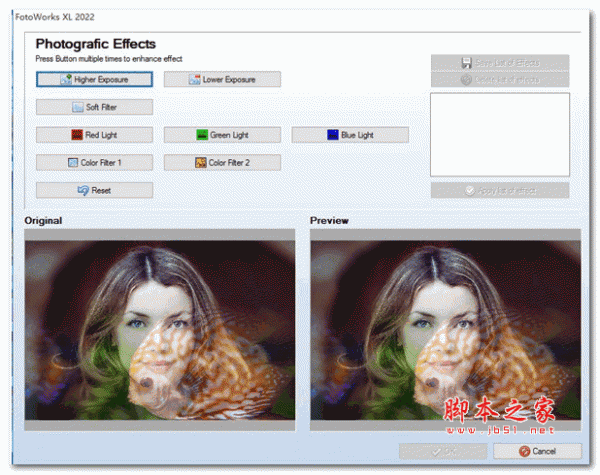Apply the Soft Filter effect

pyautogui.click(x=95, y=107)
